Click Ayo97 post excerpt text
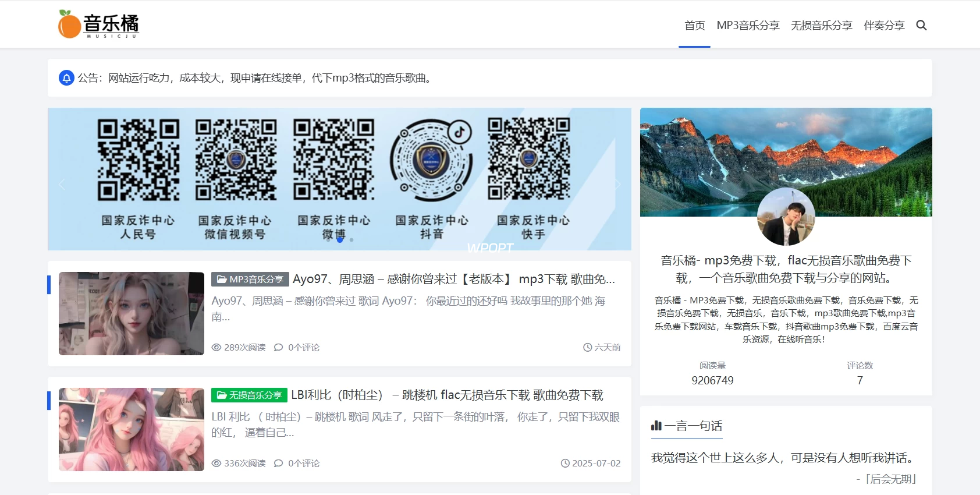This screenshot has height=495, width=980. tap(409, 309)
